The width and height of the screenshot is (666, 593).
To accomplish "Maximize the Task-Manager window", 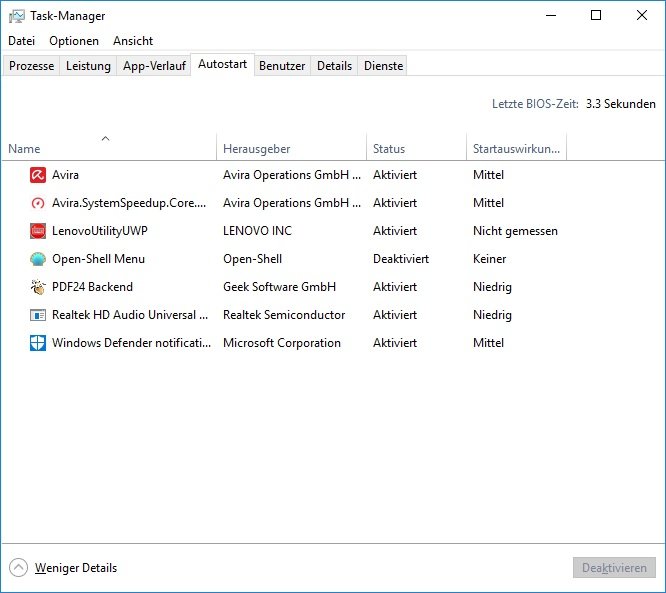I will click(596, 16).
